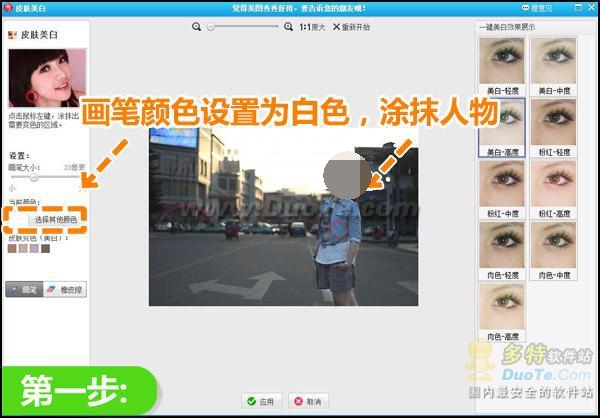Apply the 美白-中度 whitening preset
Image resolution: width=600 pixels, height=418 pixels.
click(554, 66)
